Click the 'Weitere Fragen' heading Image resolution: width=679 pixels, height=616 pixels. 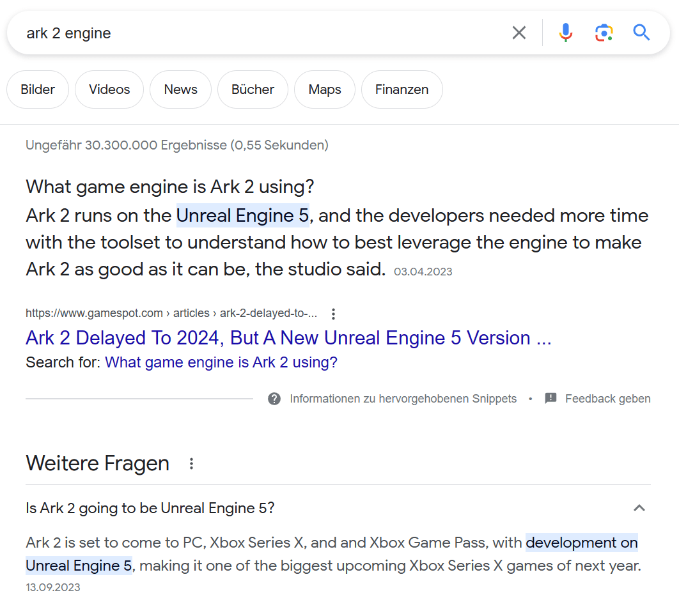point(97,463)
